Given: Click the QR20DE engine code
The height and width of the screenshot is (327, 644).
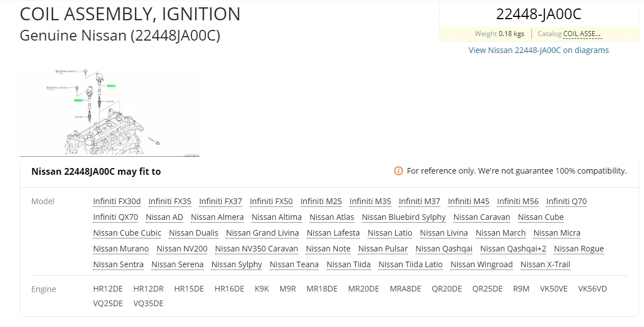Looking at the screenshot, I should coord(446,289).
